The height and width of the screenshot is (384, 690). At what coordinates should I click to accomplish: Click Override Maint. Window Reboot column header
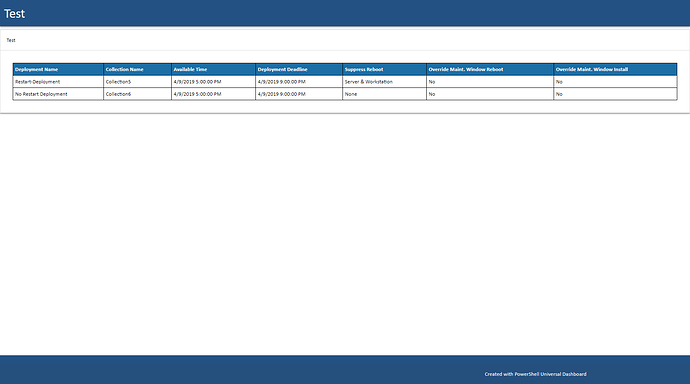(490, 69)
